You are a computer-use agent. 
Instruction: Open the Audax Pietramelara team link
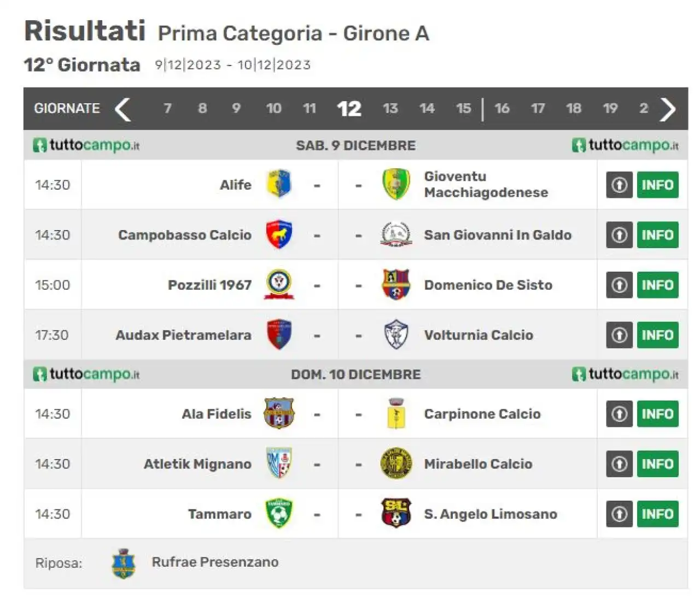[x=183, y=335]
